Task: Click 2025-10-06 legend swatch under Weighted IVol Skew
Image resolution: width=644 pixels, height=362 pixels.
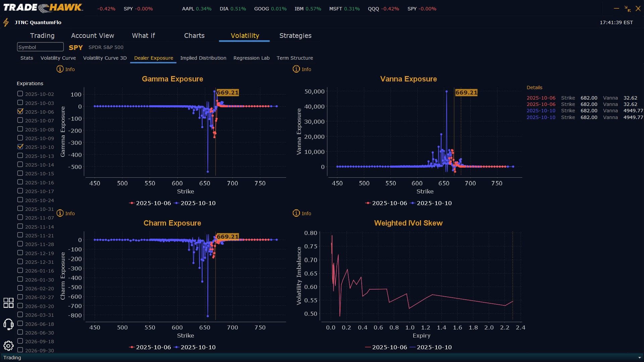Action: [368, 347]
